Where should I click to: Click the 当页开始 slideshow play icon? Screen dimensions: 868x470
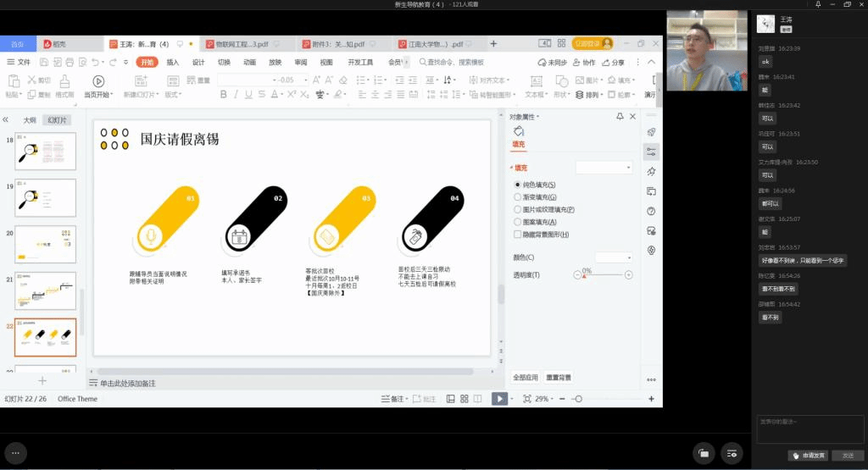click(x=98, y=81)
